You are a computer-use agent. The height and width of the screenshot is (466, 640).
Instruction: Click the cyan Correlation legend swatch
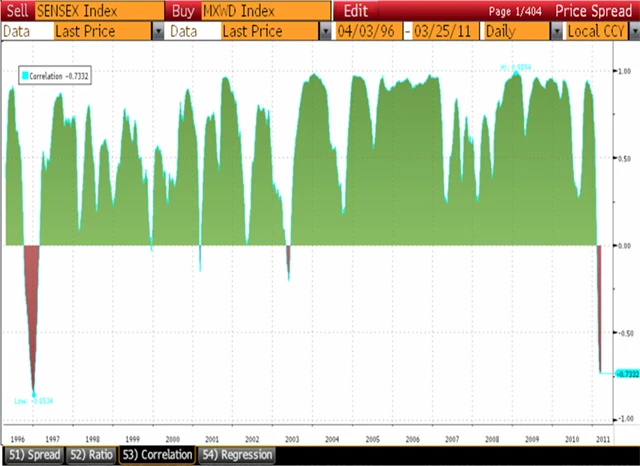[25, 76]
